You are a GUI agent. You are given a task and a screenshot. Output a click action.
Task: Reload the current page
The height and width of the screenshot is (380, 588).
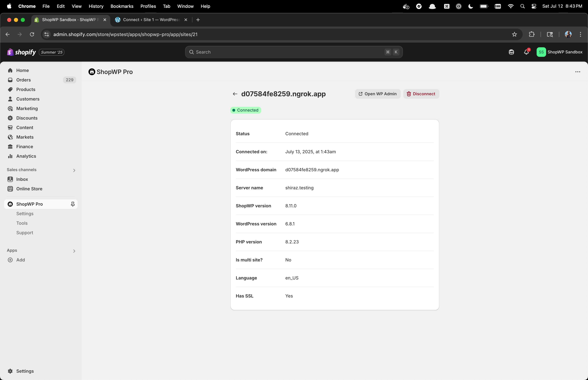(32, 34)
